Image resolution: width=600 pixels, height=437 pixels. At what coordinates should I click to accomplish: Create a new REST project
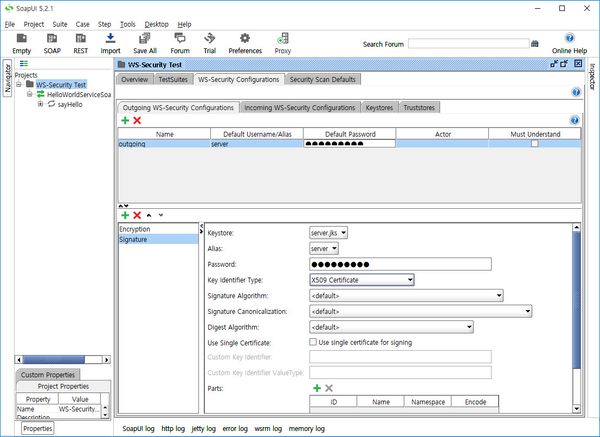pyautogui.click(x=81, y=42)
